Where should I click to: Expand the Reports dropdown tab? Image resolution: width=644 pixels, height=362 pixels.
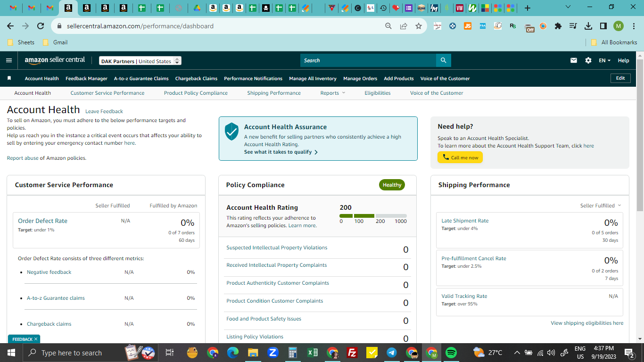pyautogui.click(x=333, y=93)
